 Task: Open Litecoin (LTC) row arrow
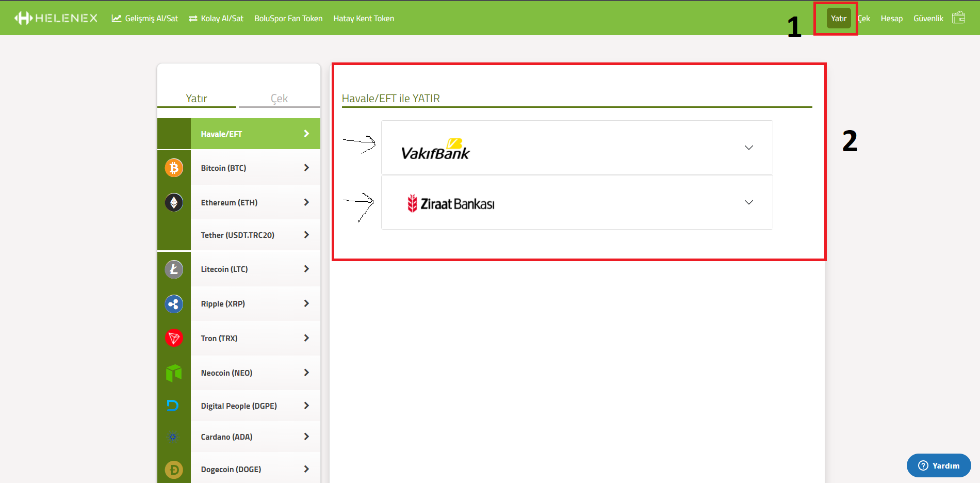306,269
